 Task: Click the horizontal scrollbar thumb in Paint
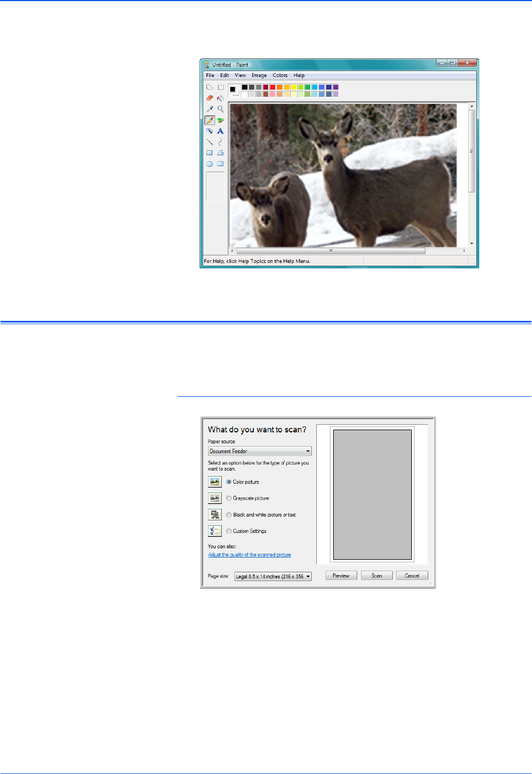[330, 251]
